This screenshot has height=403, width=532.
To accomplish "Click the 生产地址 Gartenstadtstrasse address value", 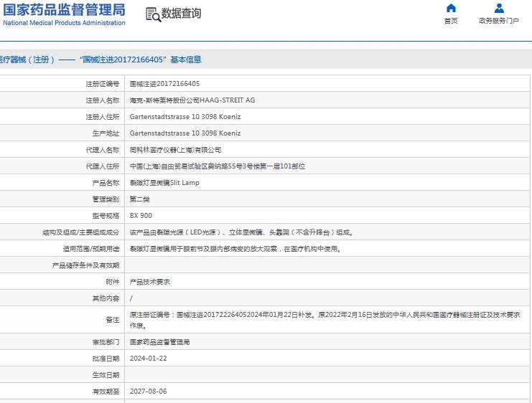I will pos(185,133).
